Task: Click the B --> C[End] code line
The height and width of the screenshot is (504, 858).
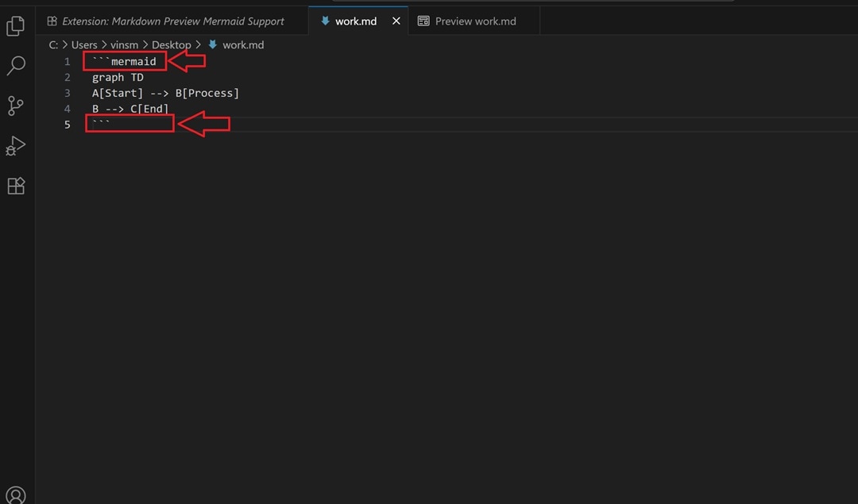Action: [130, 109]
